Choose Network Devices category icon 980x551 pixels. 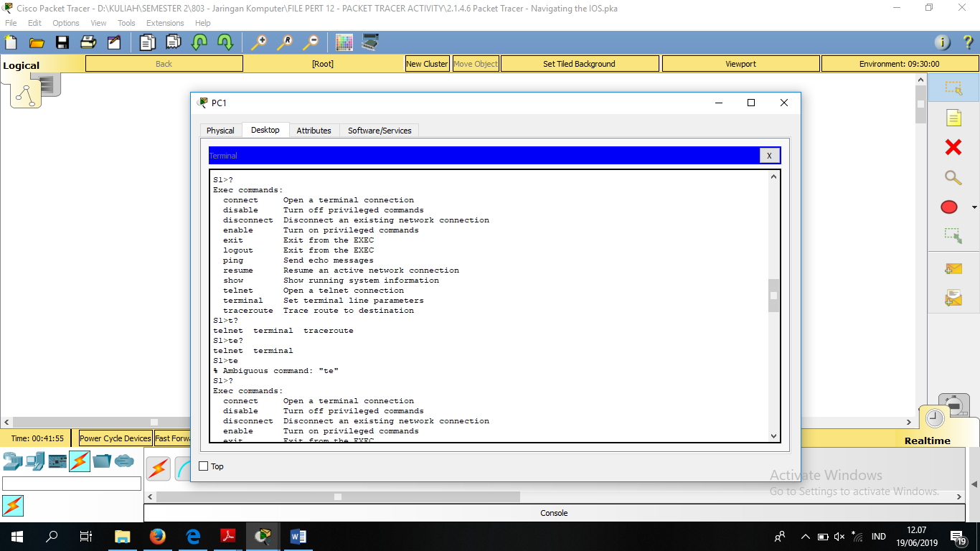coord(13,461)
